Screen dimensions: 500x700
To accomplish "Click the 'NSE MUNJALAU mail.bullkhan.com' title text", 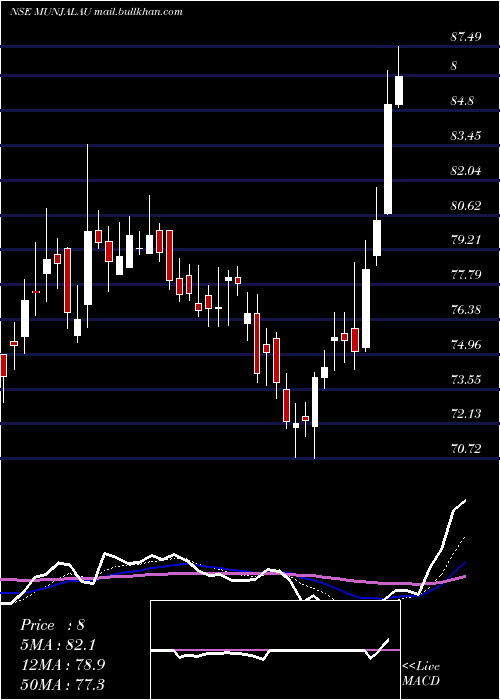I will pos(96,12).
